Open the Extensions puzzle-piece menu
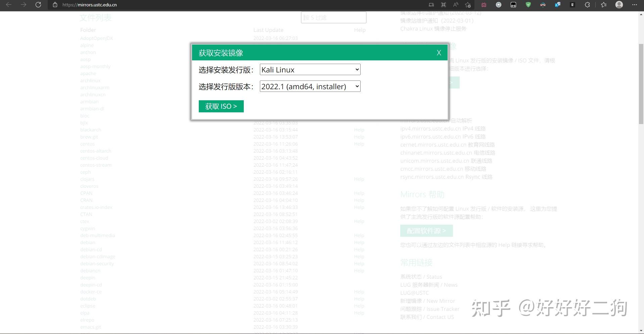This screenshot has height=334, width=644. click(x=587, y=5)
